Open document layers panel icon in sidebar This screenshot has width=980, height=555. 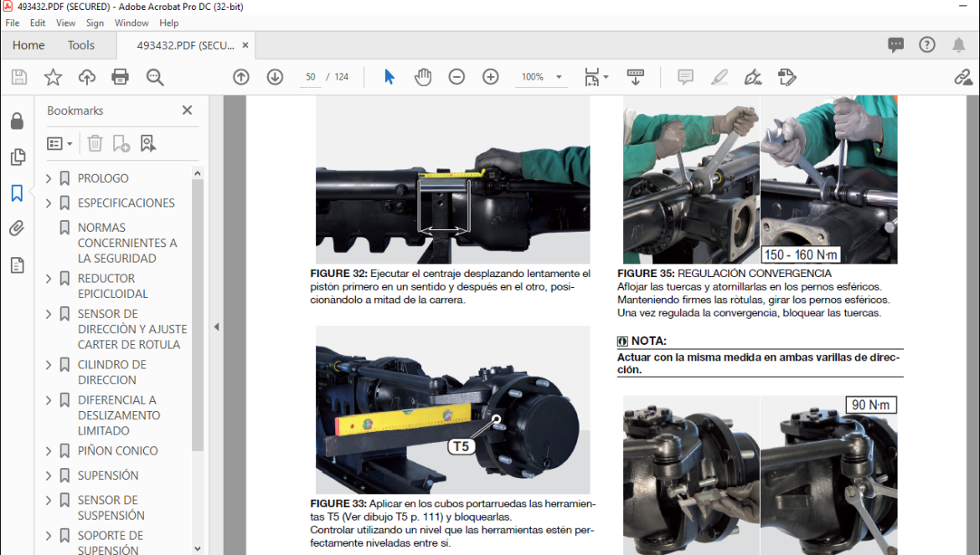(18, 265)
